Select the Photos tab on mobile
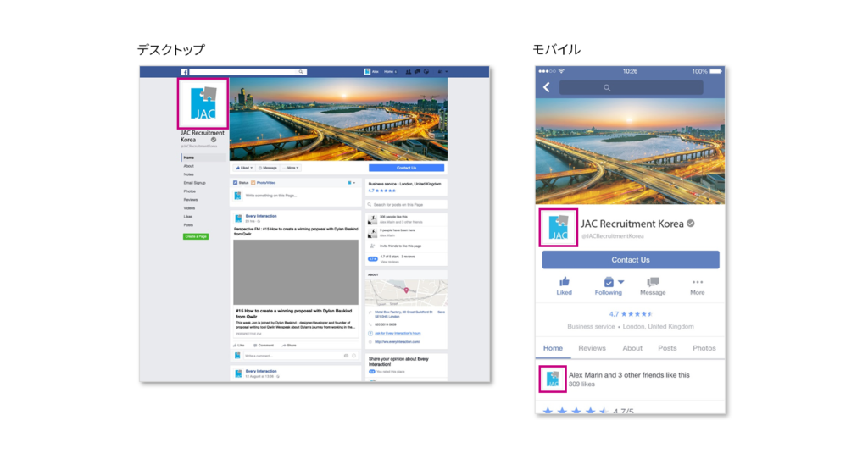Screen dimensions: 868x459 pos(704,348)
